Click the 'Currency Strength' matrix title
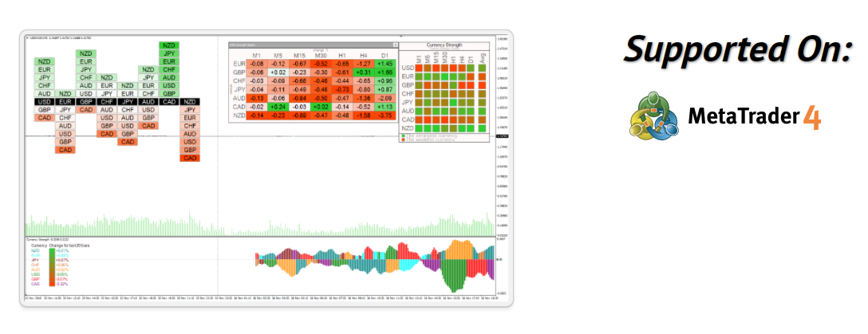 (444, 45)
